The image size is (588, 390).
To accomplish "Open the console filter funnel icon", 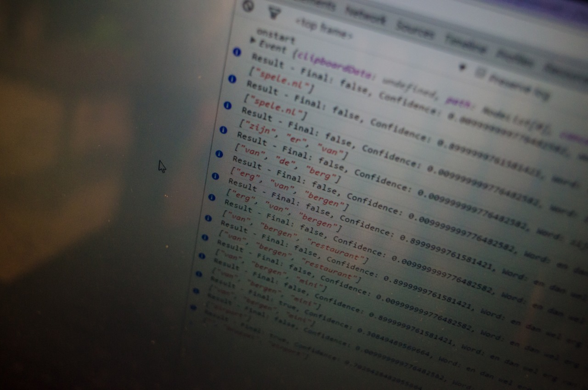I will [274, 13].
